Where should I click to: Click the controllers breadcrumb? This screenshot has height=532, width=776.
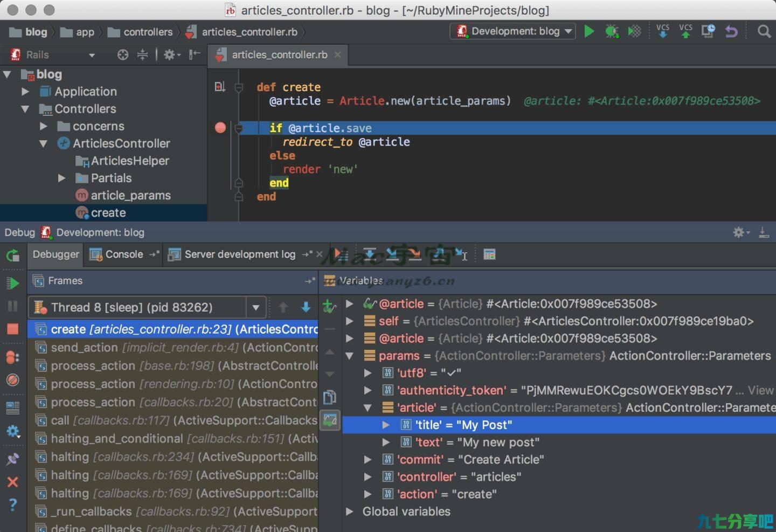pyautogui.click(x=141, y=32)
